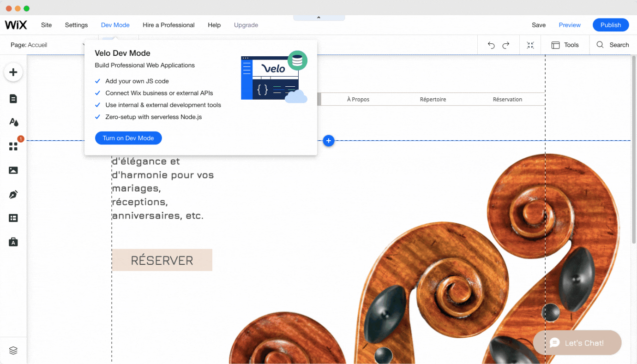Open the Content Manager table sidebar icon

click(13, 218)
